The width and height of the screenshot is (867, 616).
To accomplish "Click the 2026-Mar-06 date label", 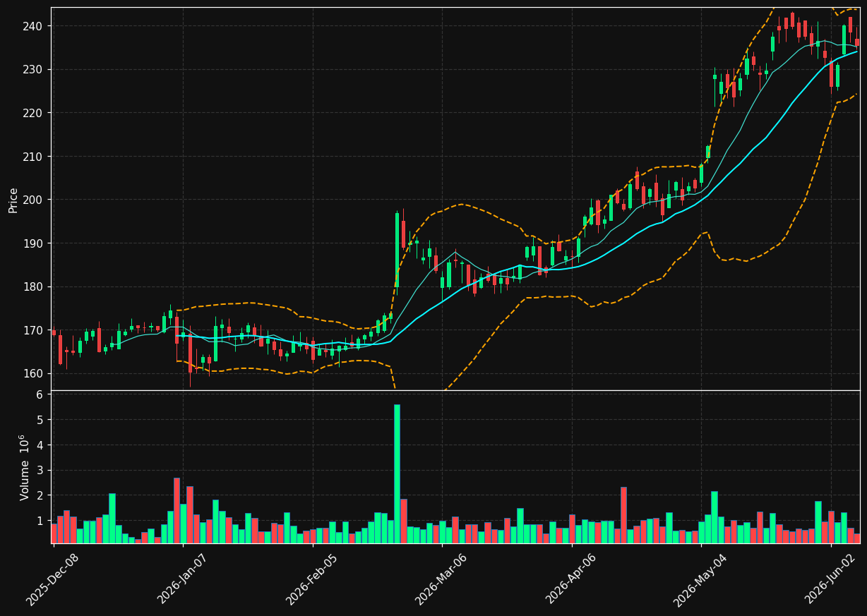I will pos(441,579).
